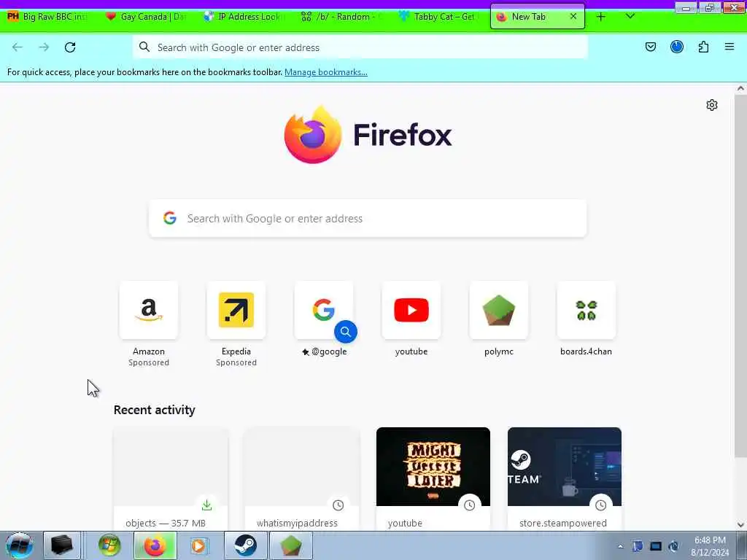Expand the list all tabs chevron
747x560 pixels.
(x=630, y=16)
